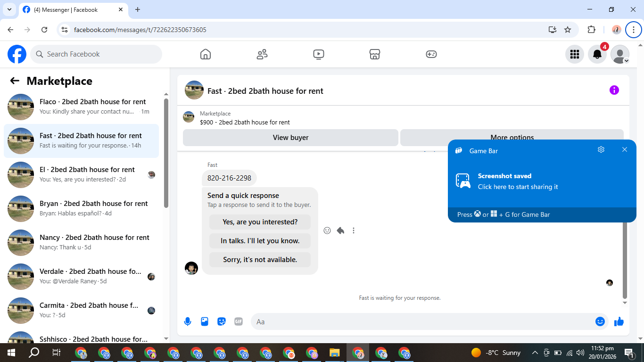Image resolution: width=644 pixels, height=362 pixels.
Task: Send 'In talks. I'll let you know.' response
Action: pyautogui.click(x=260, y=241)
